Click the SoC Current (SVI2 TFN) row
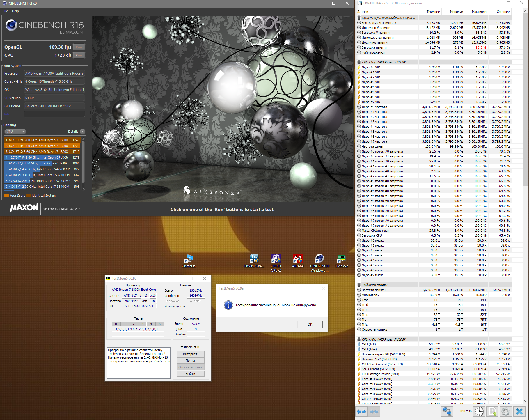Viewport: 529px width, 420px height. pos(434,369)
